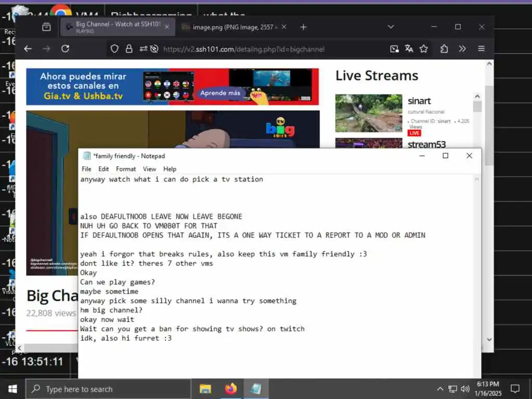Show hidden system tray icons

(440, 389)
